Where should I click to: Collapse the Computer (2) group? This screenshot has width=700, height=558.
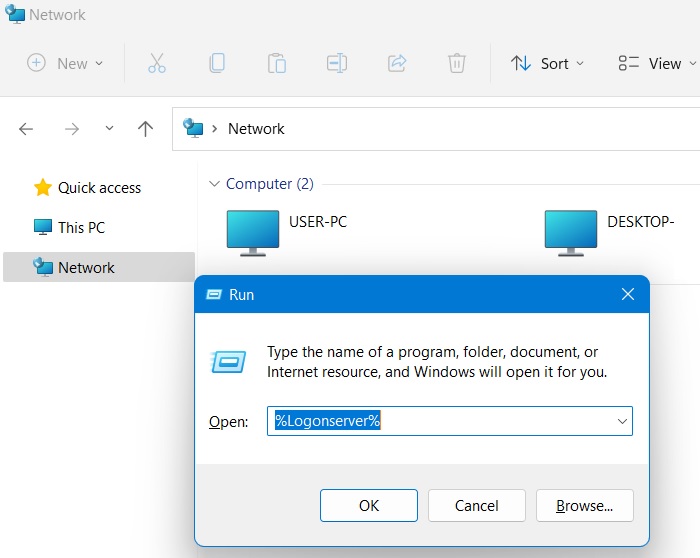[x=215, y=184]
